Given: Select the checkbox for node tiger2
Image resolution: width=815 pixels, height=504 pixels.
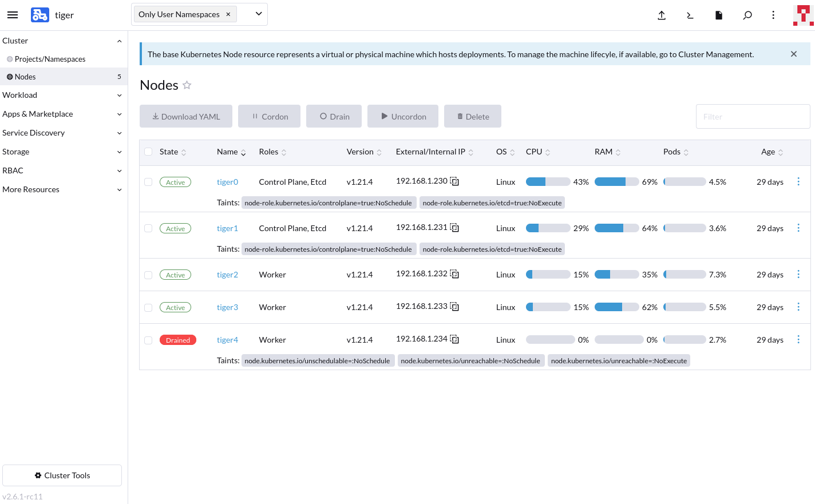Looking at the screenshot, I should click(148, 275).
